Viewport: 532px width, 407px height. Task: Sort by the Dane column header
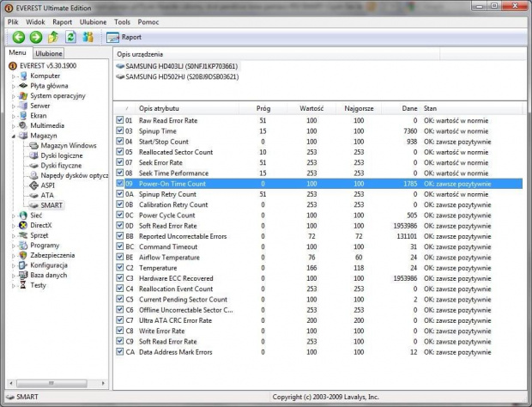click(x=402, y=109)
